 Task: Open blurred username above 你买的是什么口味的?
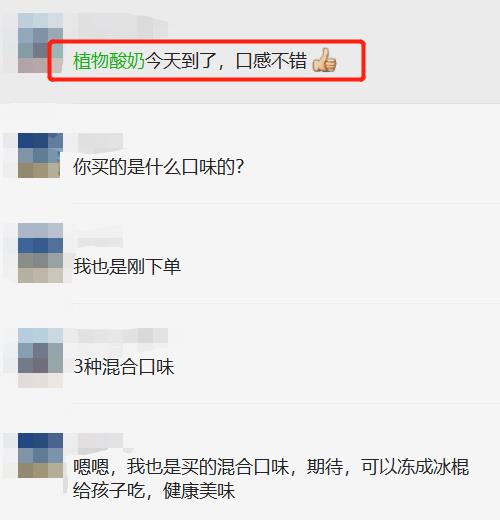[100, 143]
